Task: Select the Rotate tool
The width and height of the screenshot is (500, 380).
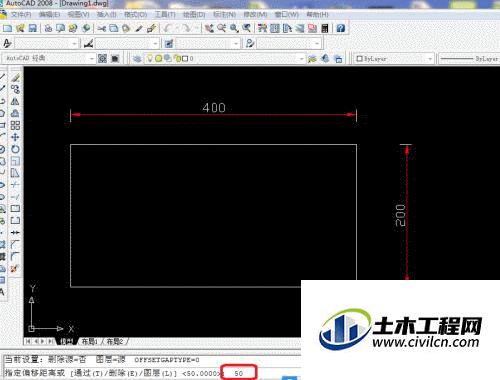Action: pyautogui.click(x=15, y=149)
